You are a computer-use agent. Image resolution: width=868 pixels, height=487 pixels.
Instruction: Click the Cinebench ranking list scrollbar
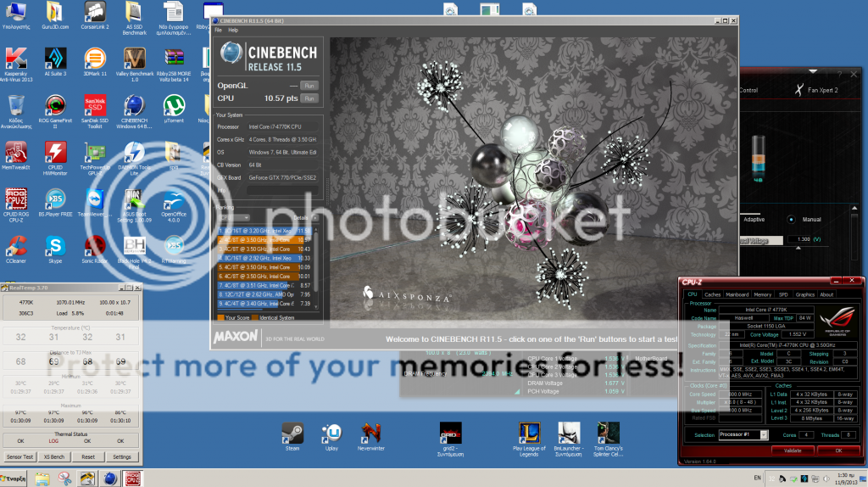pos(320,263)
